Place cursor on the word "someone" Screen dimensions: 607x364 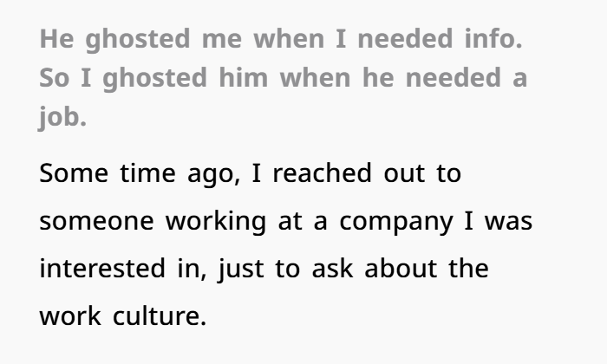click(x=97, y=222)
